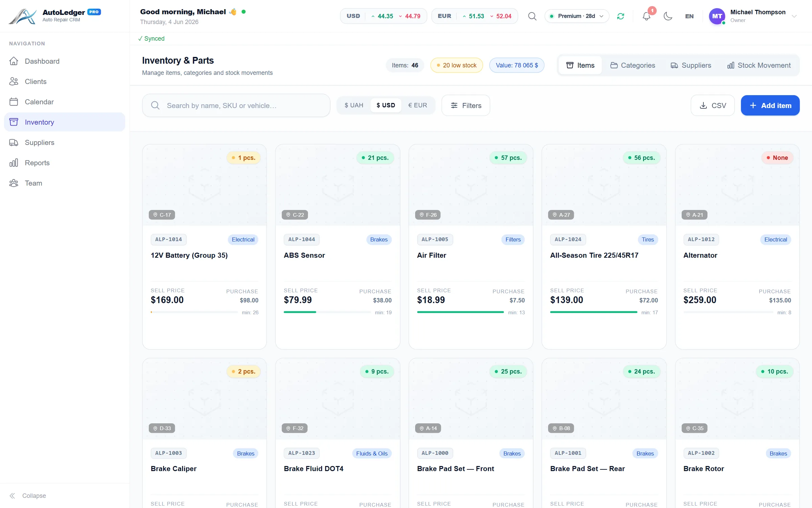The height and width of the screenshot is (508, 812).
Task: Click the location pin C-35 badge
Action: click(x=694, y=428)
